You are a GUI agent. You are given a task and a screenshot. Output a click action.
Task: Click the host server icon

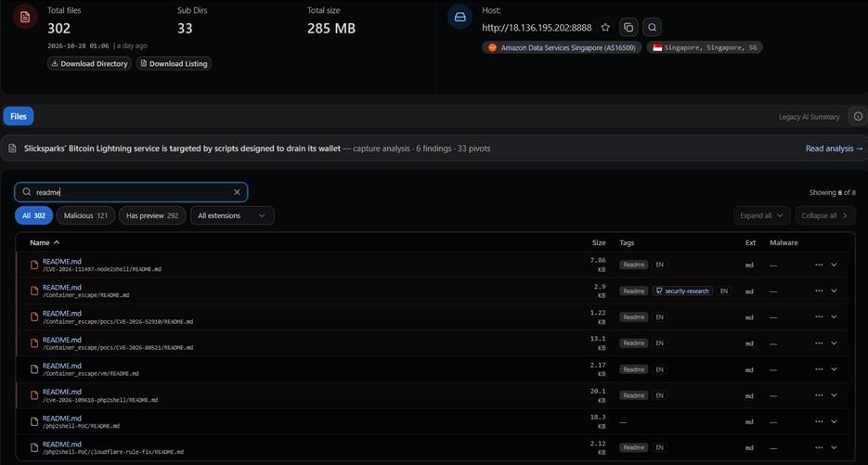(x=460, y=17)
